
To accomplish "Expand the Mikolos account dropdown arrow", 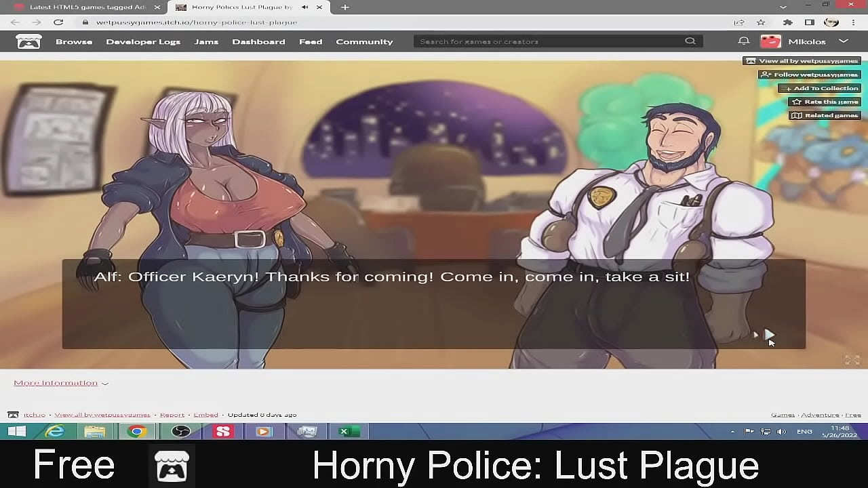I will [844, 41].
